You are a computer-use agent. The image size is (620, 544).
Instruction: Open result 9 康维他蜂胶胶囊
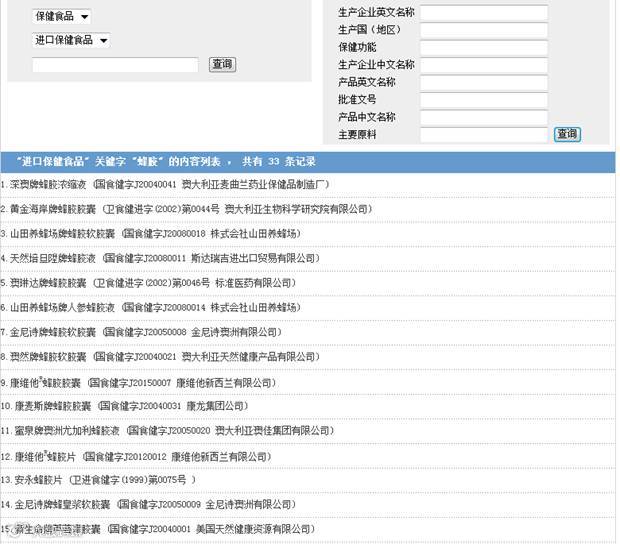tap(138, 383)
